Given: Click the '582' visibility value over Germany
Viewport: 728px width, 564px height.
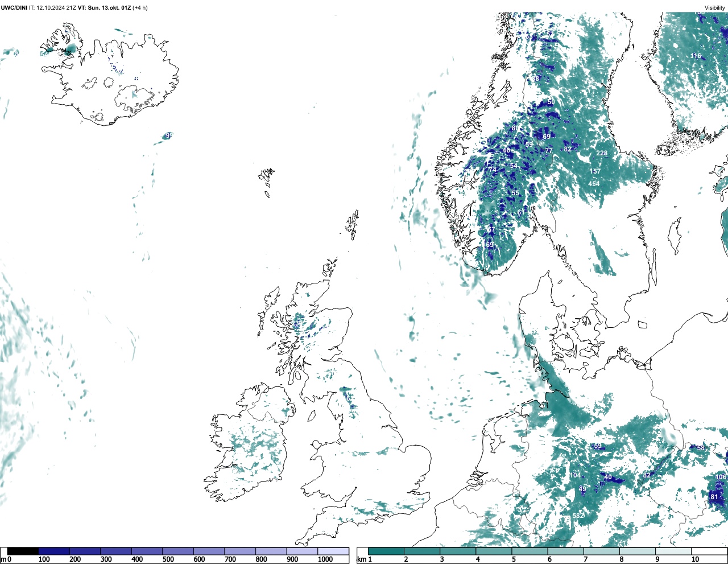Looking at the screenshot, I should tap(578, 516).
